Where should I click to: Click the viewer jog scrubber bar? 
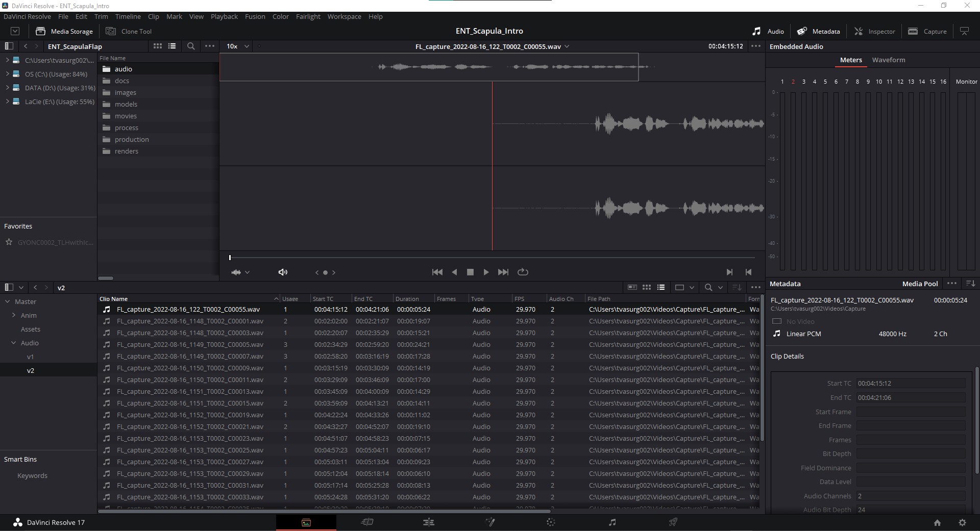[x=493, y=258]
